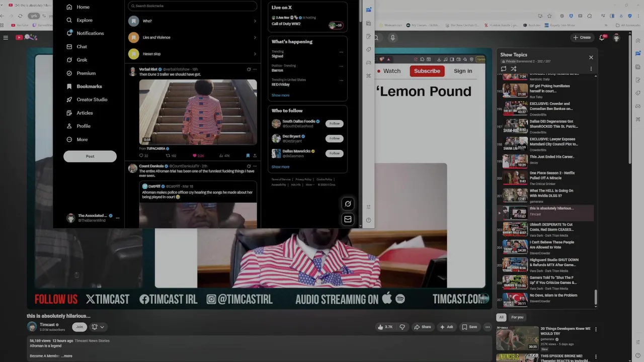
Task: Toggle bookmark on Verbal Riot post
Action: point(248,156)
